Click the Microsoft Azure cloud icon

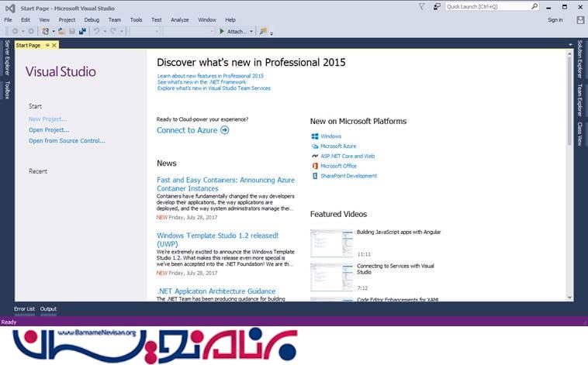tap(315, 146)
